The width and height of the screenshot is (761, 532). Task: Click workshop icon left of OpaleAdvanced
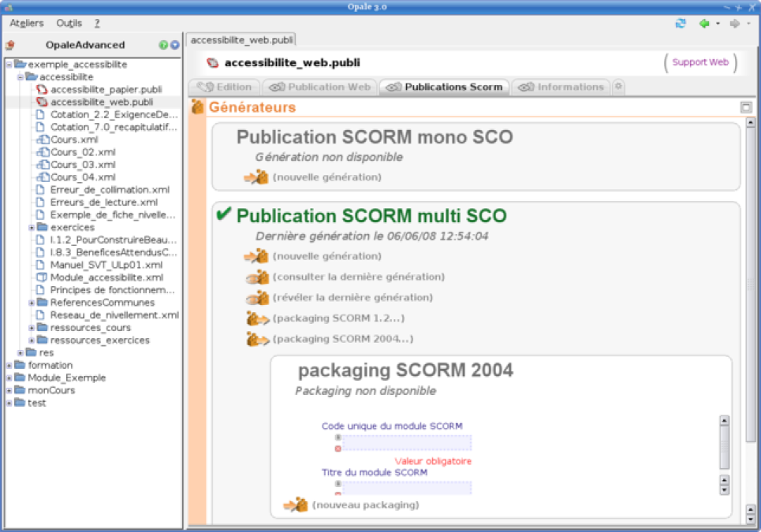point(9,45)
